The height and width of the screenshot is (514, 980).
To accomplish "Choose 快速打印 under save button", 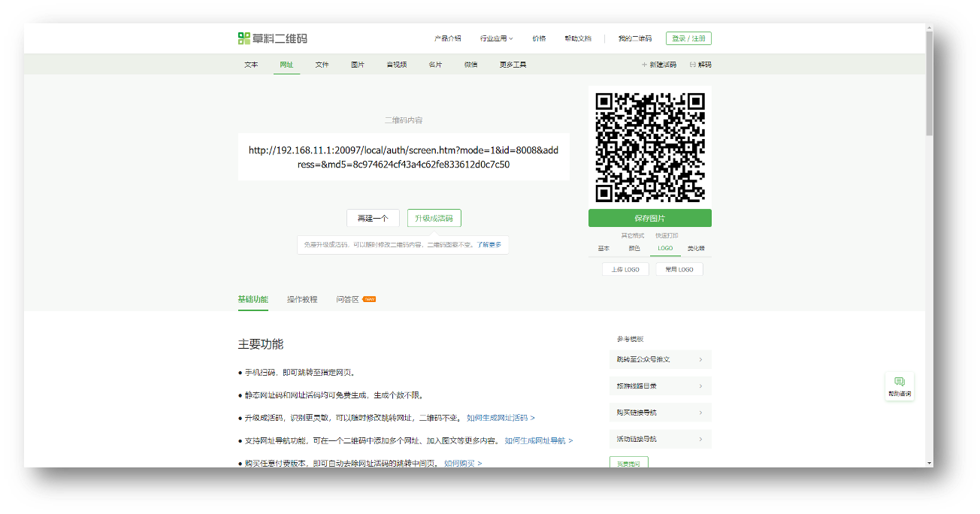I will (667, 236).
